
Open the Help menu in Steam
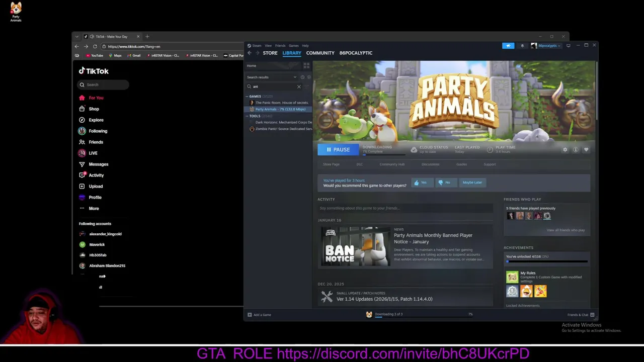(x=305, y=46)
